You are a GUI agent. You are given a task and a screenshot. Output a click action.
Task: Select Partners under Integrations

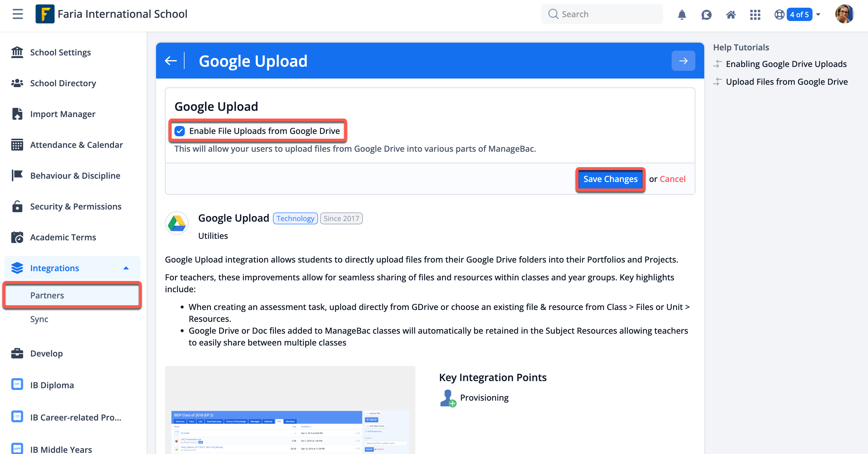pos(72,295)
